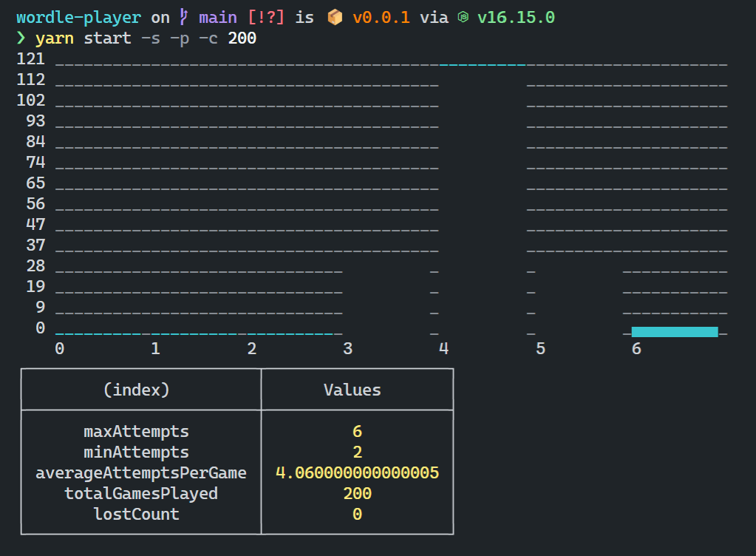Click the x-axis label 4
756x556 pixels.
point(443,349)
